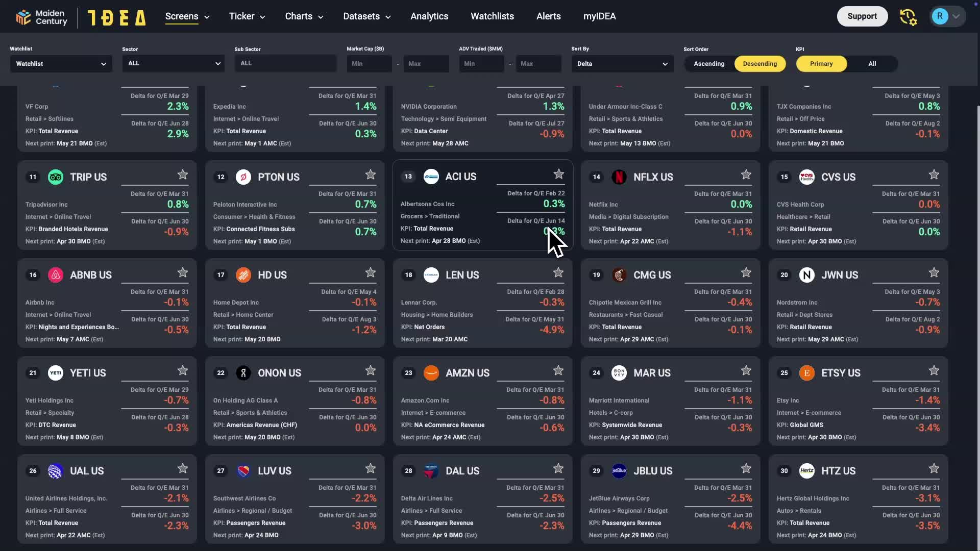This screenshot has width=980, height=551.
Task: Open the Watchlists page
Action: (492, 16)
